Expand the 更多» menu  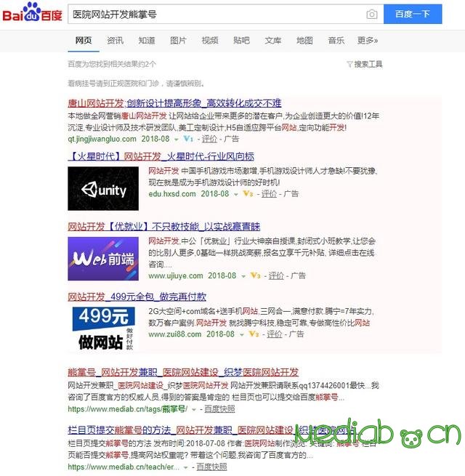[368, 41]
